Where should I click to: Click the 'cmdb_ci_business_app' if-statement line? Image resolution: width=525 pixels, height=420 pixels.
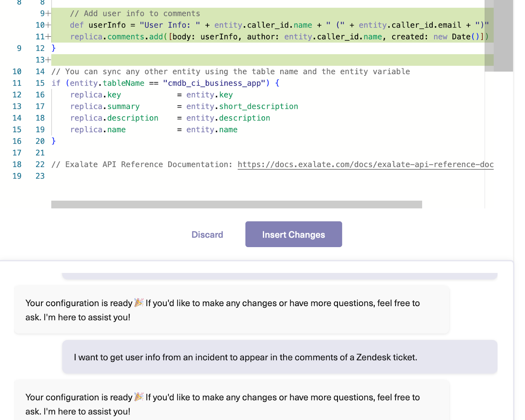pos(165,83)
